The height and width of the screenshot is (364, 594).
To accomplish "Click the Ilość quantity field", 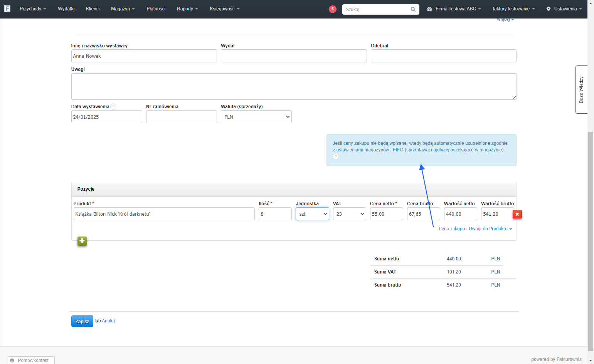I will pyautogui.click(x=275, y=214).
